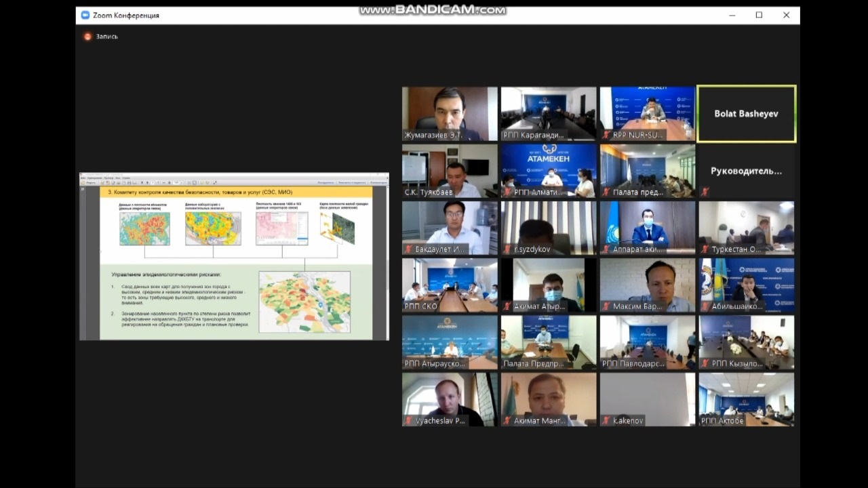Image resolution: width=868 pixels, height=488 pixels.
Task: Click muted mic icon on Туркестан tile
Action: [x=705, y=249]
